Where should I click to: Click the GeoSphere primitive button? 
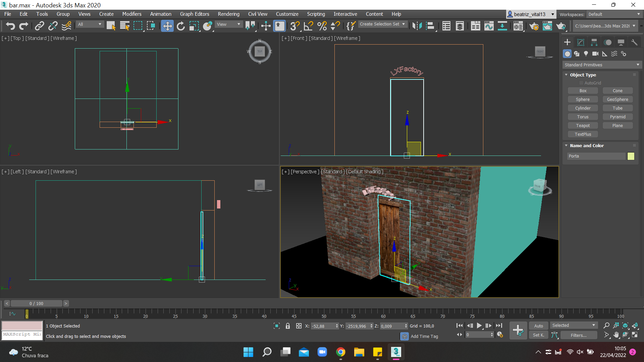(x=618, y=100)
